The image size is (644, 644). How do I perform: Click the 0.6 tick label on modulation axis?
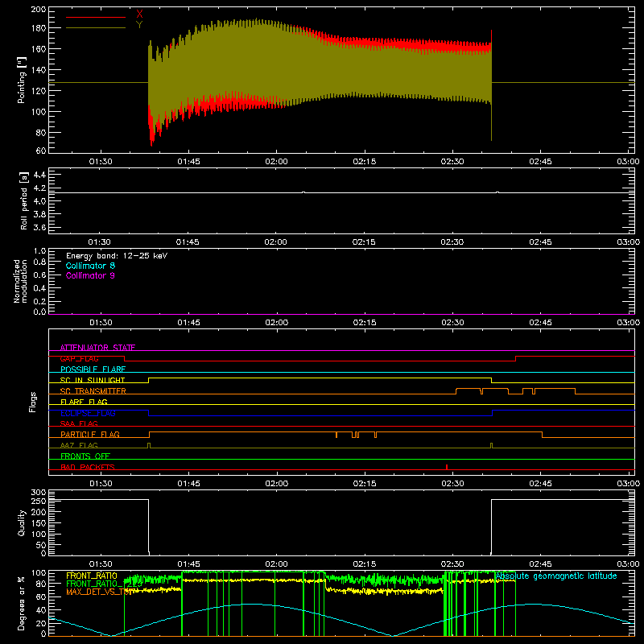(x=39, y=275)
